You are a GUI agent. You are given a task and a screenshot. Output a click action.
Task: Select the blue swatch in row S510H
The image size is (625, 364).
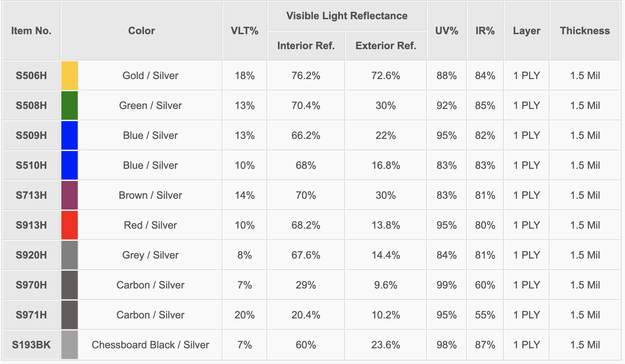69,165
